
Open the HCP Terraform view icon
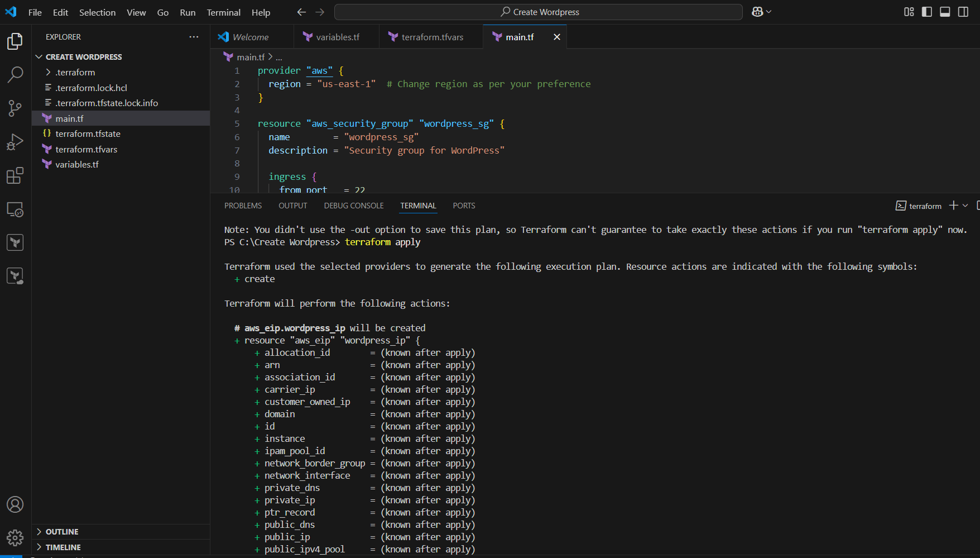click(x=15, y=276)
